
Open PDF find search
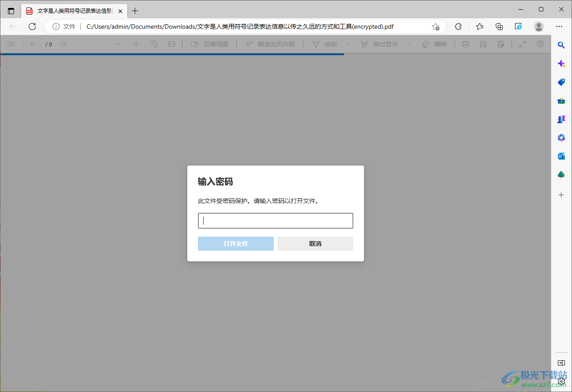[x=64, y=44]
